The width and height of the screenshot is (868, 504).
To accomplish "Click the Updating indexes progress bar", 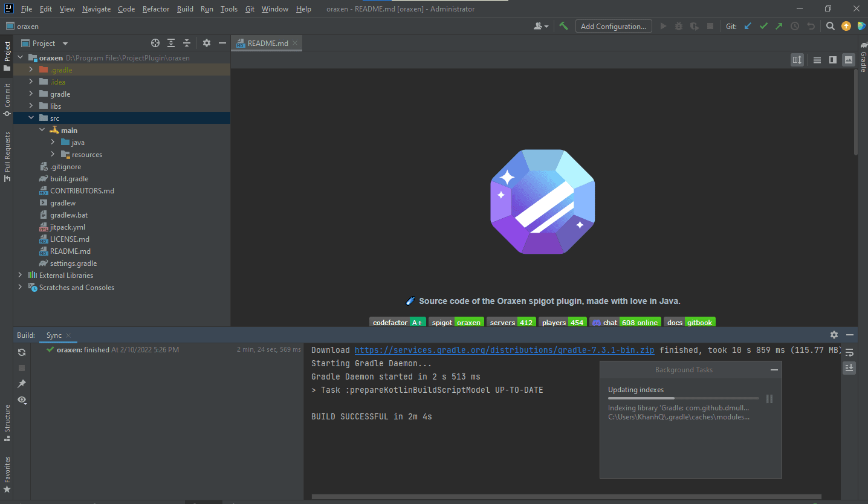I will [x=683, y=398].
